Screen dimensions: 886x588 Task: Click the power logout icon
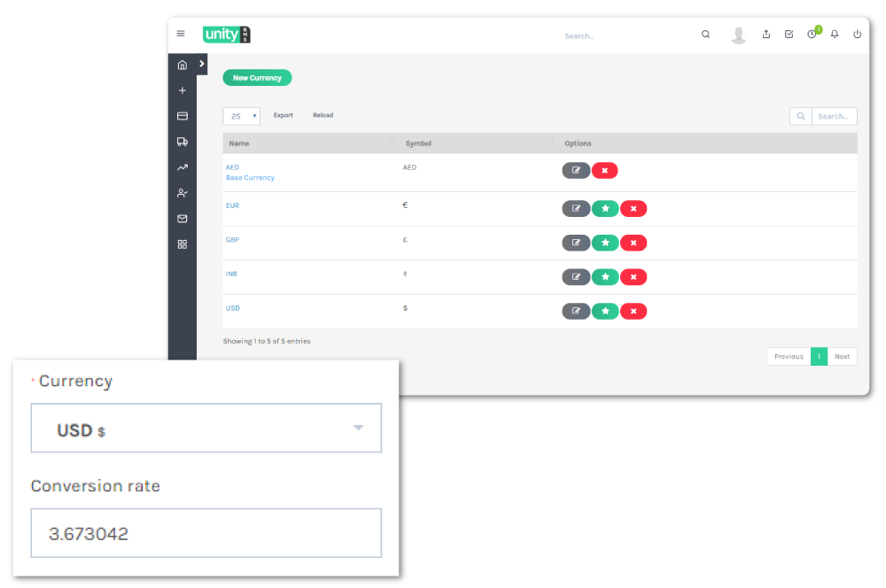tap(857, 35)
